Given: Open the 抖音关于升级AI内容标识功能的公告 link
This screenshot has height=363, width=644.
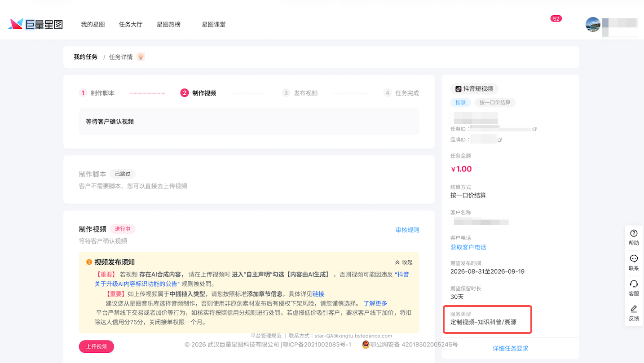Looking at the screenshot, I should 251,279.
